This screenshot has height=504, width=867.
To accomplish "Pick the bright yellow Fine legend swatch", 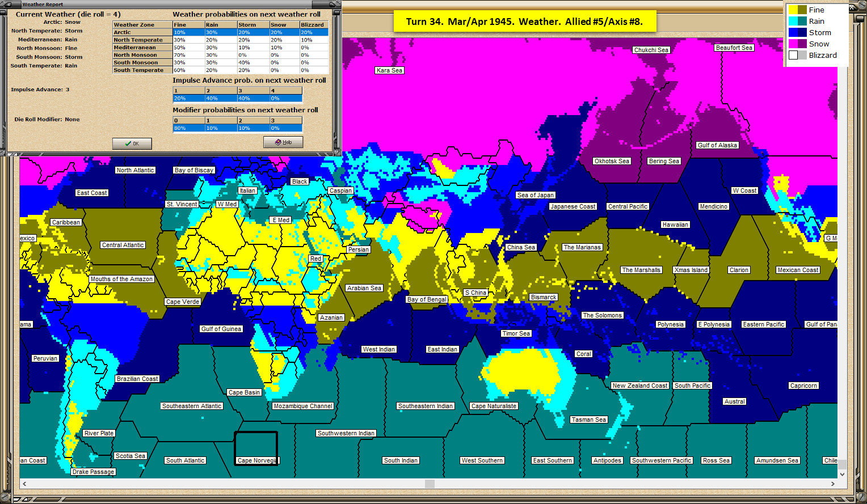I will point(793,10).
